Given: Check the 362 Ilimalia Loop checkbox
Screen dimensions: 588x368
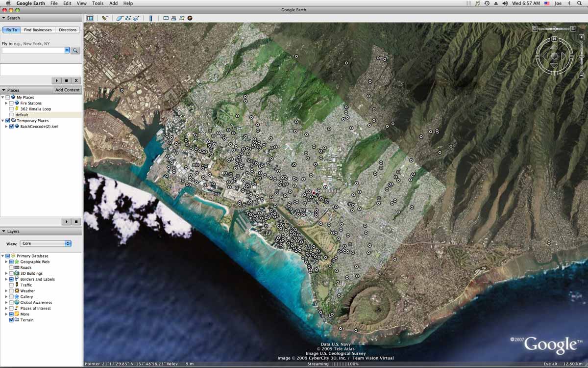Looking at the screenshot, I should (x=11, y=109).
